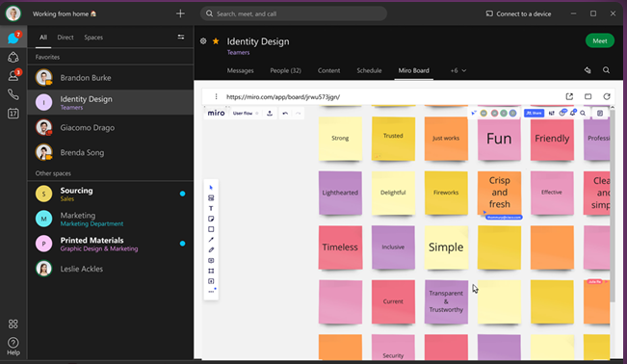Open the Leslie Ackles conversation
627x364 pixels.
click(x=111, y=269)
